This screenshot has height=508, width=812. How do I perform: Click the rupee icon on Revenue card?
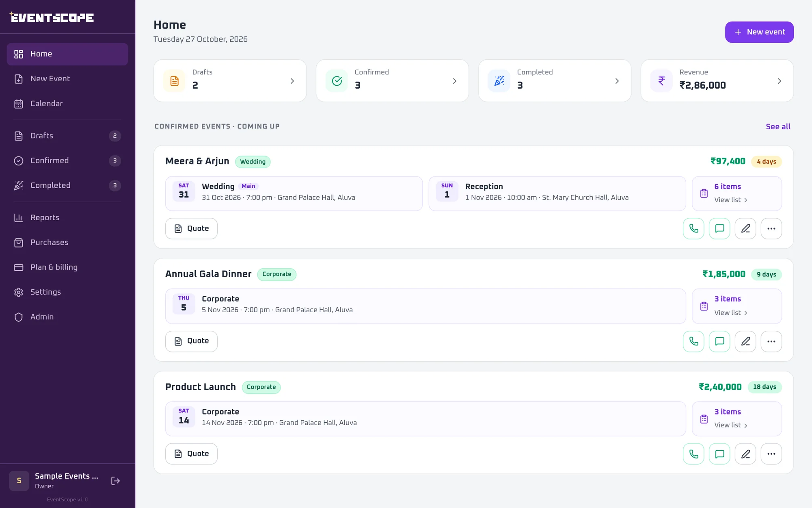pos(661,81)
